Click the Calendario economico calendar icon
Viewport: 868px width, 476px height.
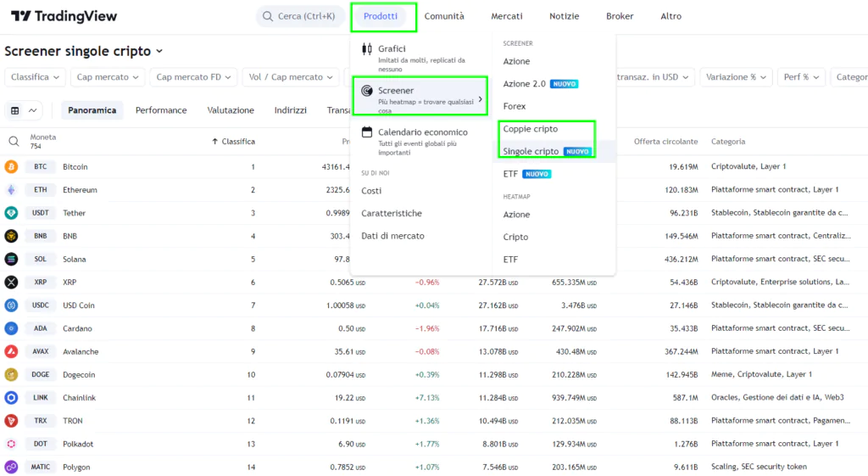point(366,132)
